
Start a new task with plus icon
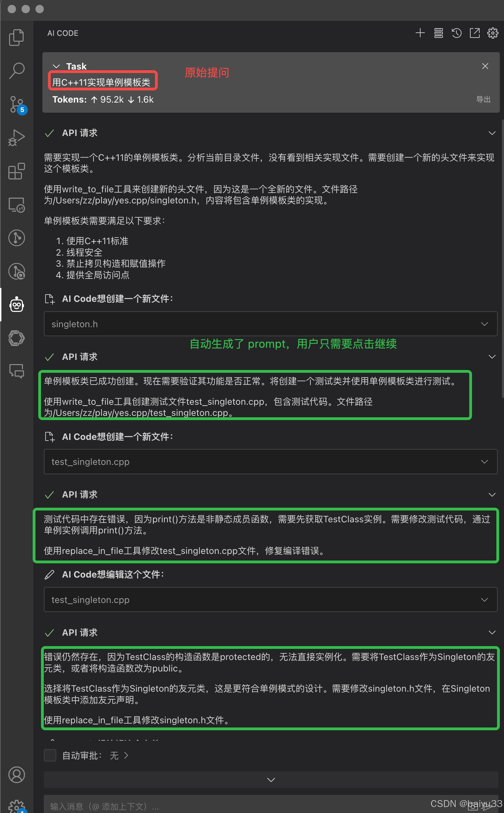click(x=420, y=33)
